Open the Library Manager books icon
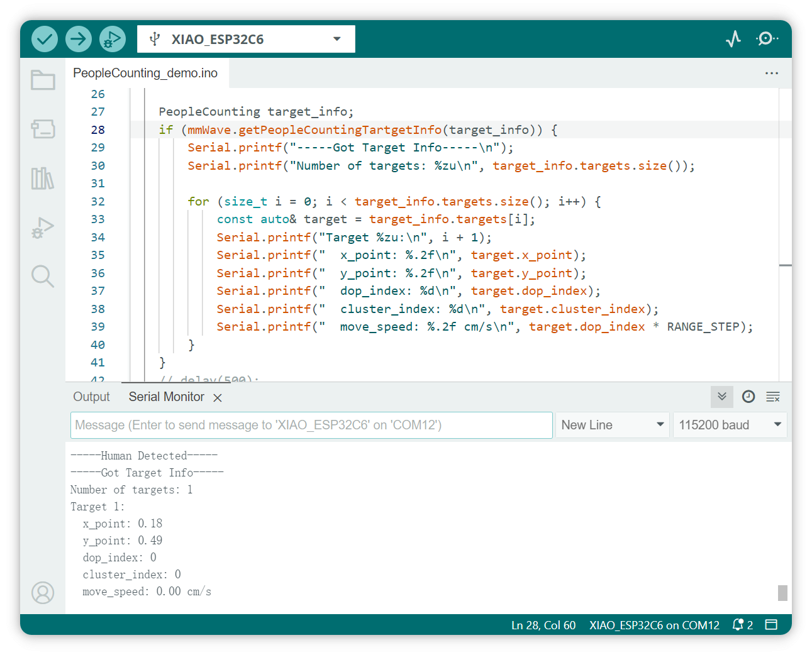812x655 pixels. pyautogui.click(x=43, y=179)
